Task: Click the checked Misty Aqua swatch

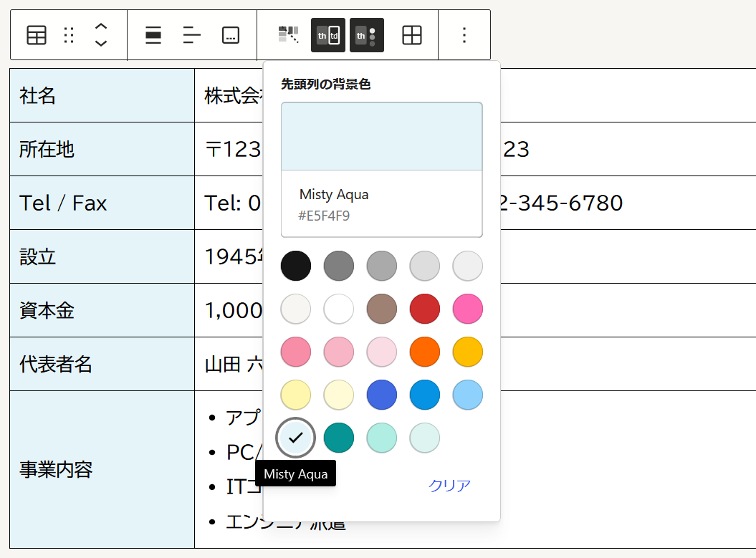Action: 295,438
